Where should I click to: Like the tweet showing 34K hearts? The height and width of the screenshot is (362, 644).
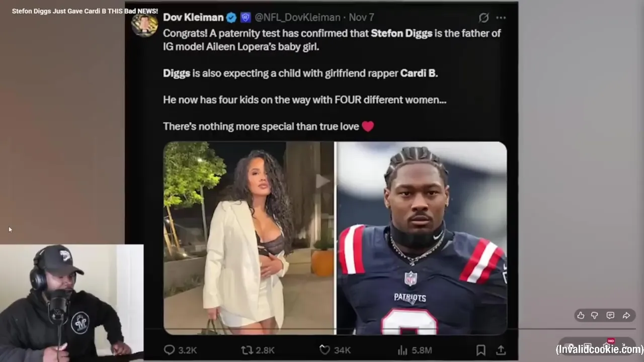click(x=335, y=350)
